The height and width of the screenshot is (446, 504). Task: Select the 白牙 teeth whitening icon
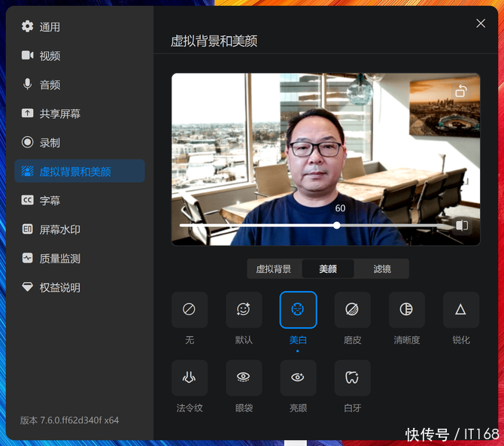[352, 378]
